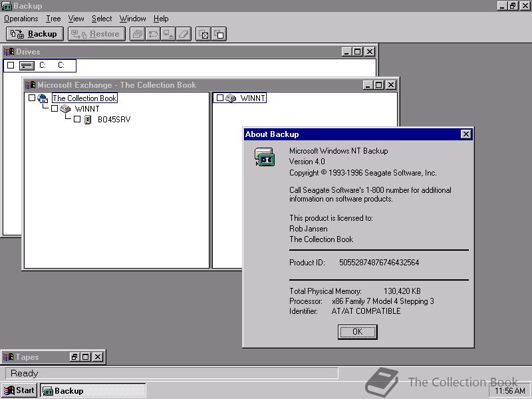
Task: Click the WINNT site icon in the tree
Action: [65, 109]
